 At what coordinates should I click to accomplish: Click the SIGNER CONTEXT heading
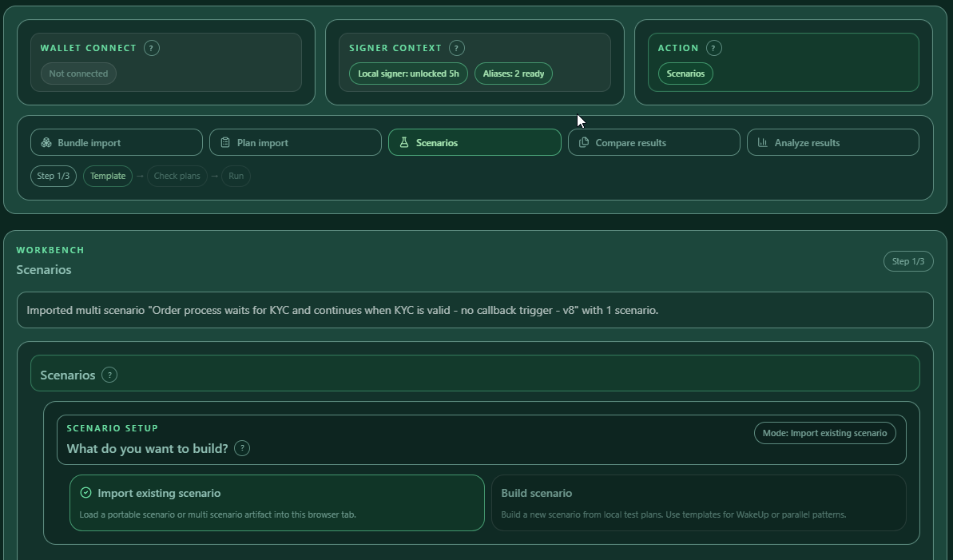point(395,48)
